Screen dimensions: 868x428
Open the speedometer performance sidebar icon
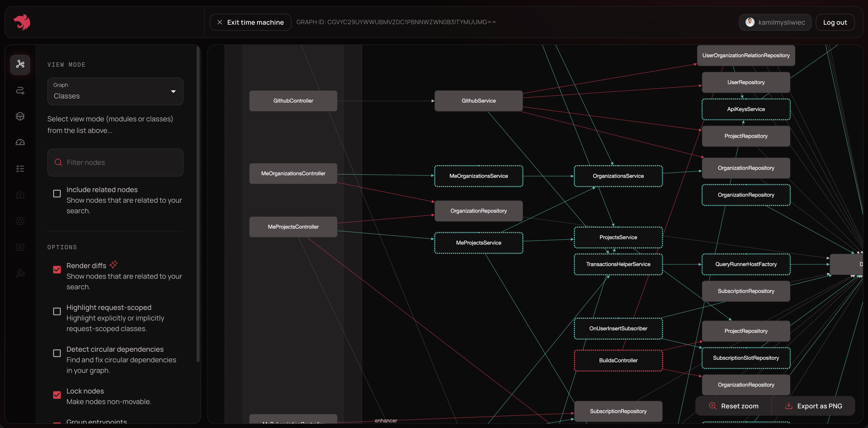20,142
